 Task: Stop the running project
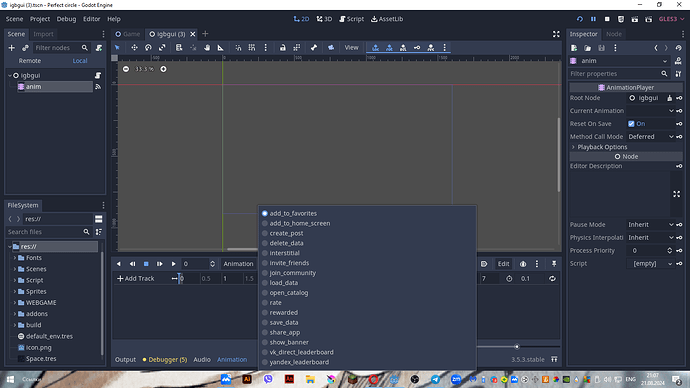coord(607,19)
